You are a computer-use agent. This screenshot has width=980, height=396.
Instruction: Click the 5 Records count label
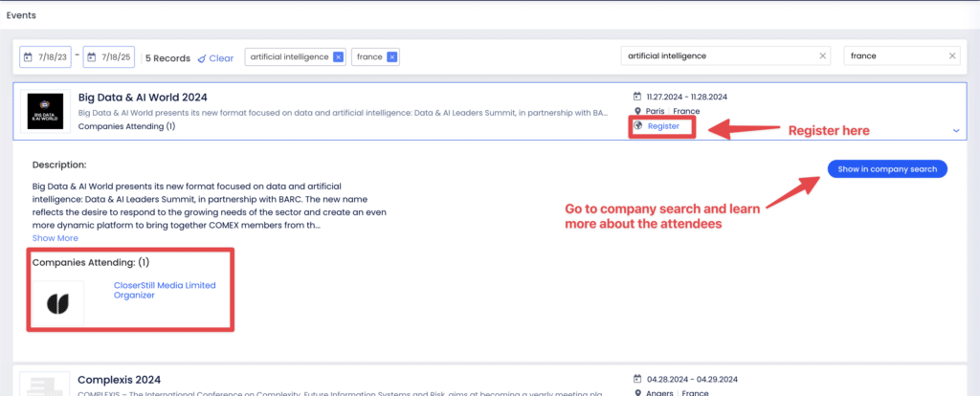click(x=167, y=58)
